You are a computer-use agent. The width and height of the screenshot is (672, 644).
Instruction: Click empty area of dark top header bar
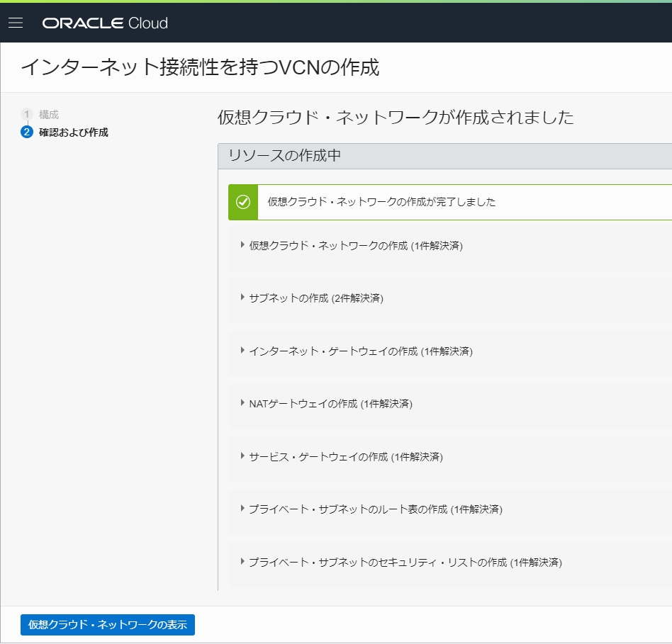(425, 23)
